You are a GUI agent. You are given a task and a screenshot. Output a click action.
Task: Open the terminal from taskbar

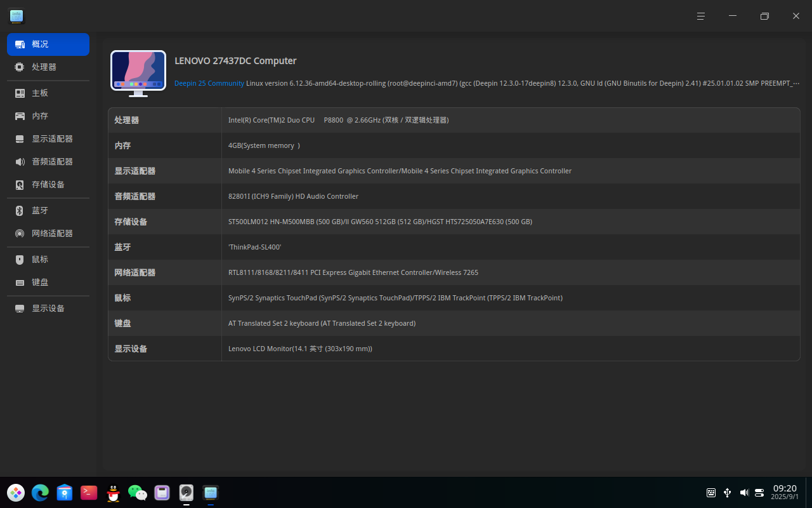[x=89, y=492]
